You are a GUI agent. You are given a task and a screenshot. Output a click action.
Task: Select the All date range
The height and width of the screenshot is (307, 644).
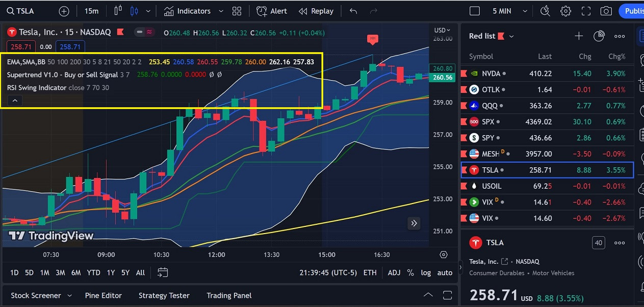(141, 273)
